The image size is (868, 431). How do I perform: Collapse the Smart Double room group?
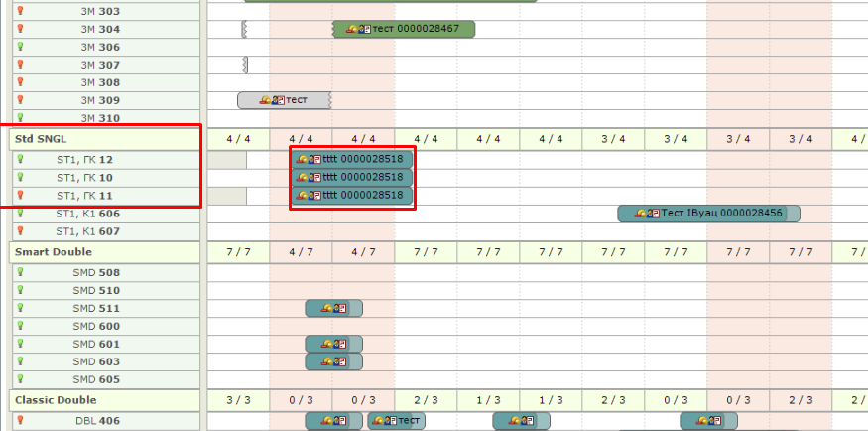point(52,252)
